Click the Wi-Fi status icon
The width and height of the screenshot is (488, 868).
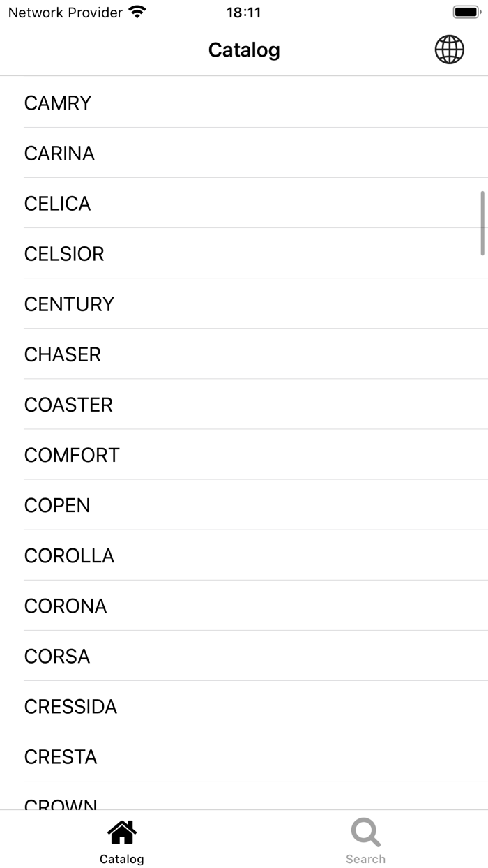pos(137,11)
